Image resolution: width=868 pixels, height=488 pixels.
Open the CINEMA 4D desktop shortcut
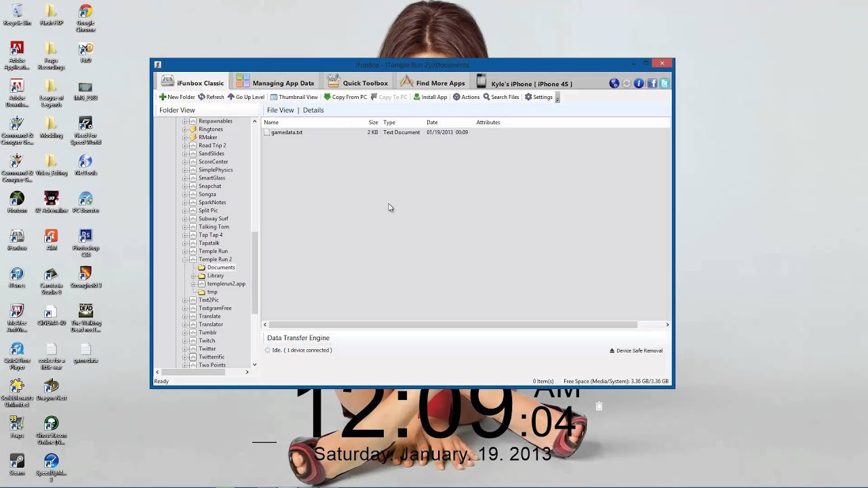pyautogui.click(x=51, y=315)
